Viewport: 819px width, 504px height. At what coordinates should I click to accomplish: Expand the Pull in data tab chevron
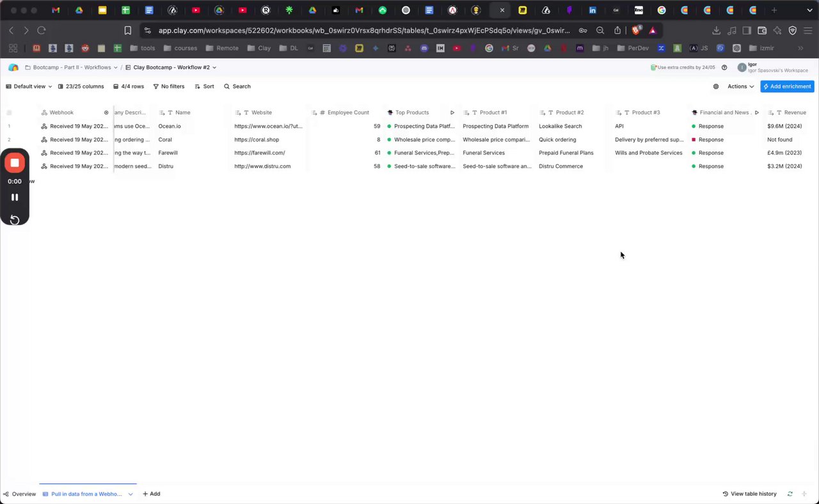pos(131,494)
